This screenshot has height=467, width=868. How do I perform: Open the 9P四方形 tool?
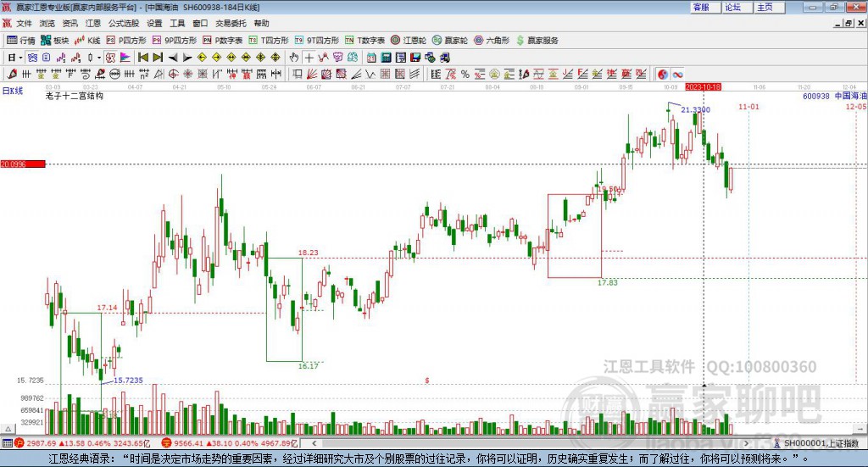click(175, 41)
